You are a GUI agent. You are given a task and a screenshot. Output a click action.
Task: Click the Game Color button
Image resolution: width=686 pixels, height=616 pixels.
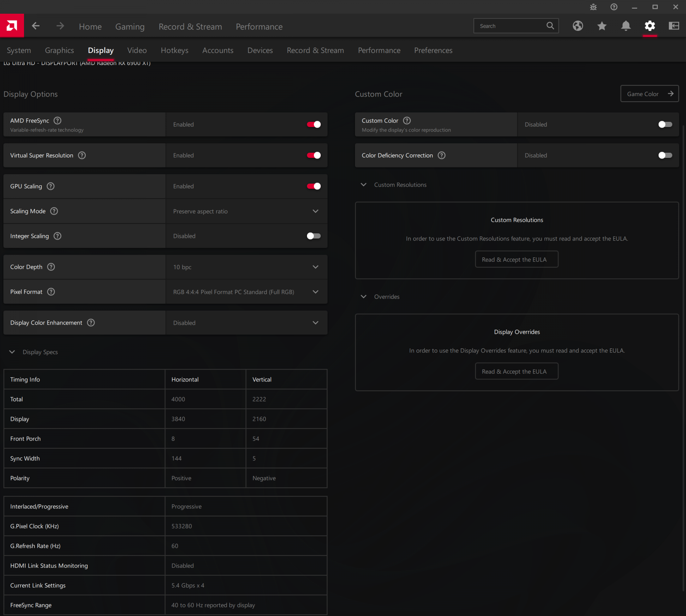pyautogui.click(x=649, y=94)
